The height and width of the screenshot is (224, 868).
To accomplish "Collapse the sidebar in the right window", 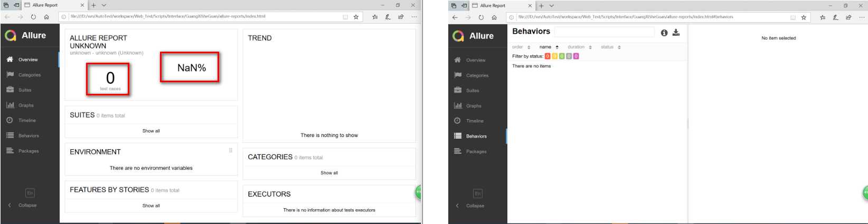I will [470, 206].
